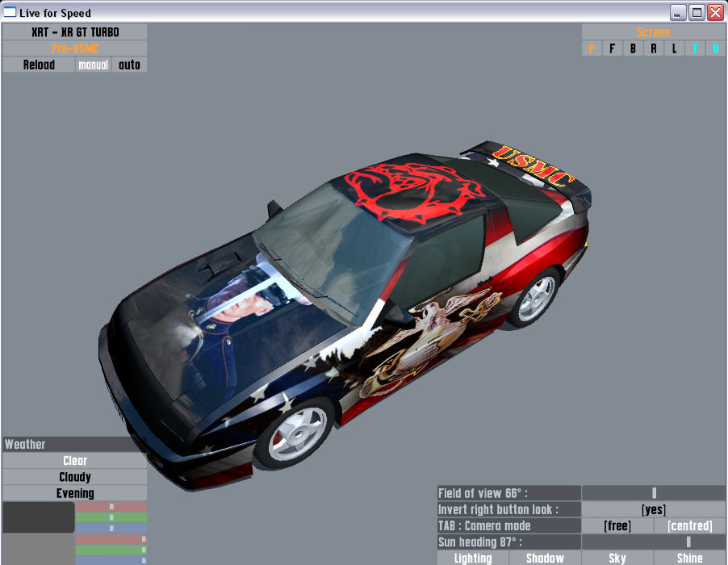Choose Clear weather
The height and width of the screenshot is (565, 728).
[75, 461]
